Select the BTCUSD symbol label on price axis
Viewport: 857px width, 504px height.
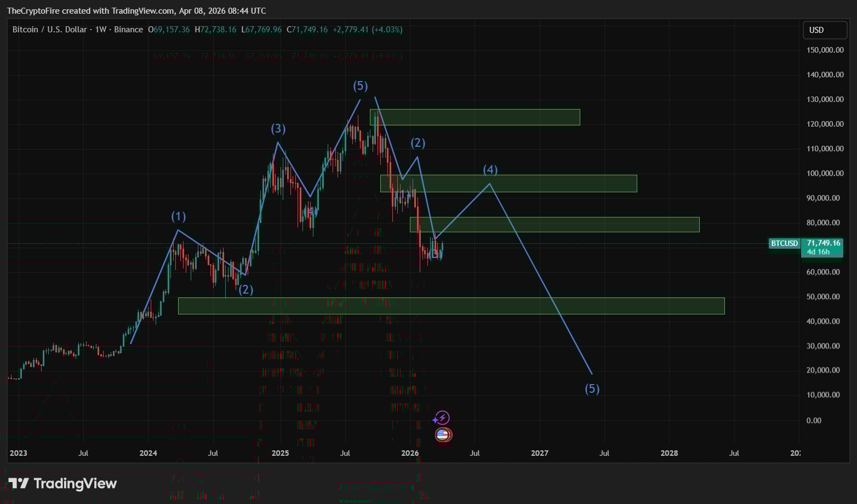[784, 243]
